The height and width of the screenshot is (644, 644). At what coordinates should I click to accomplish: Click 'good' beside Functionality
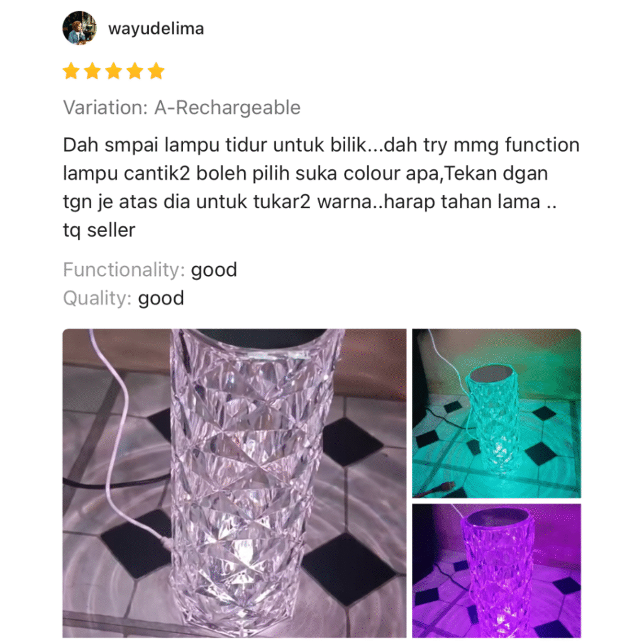point(214,270)
